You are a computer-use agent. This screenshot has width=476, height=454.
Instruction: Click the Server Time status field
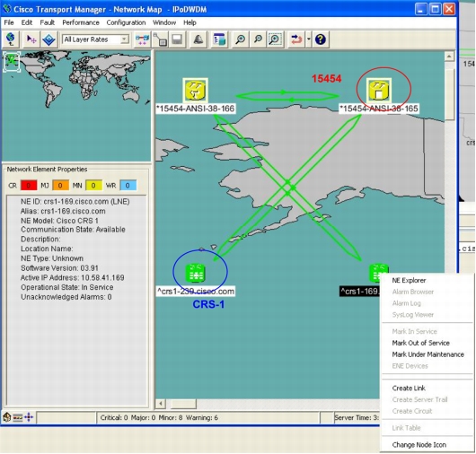point(357,417)
